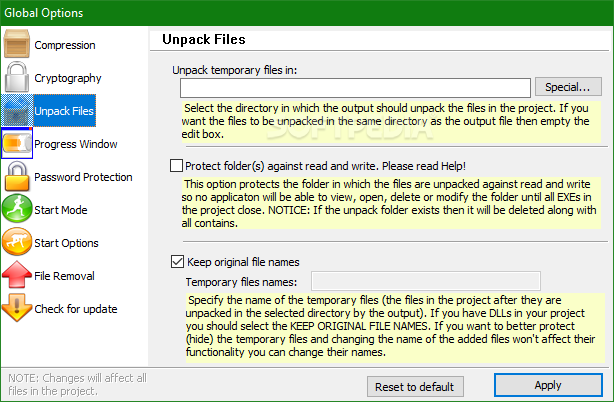
Task: Show the Start Mode page
Action: click(x=61, y=210)
